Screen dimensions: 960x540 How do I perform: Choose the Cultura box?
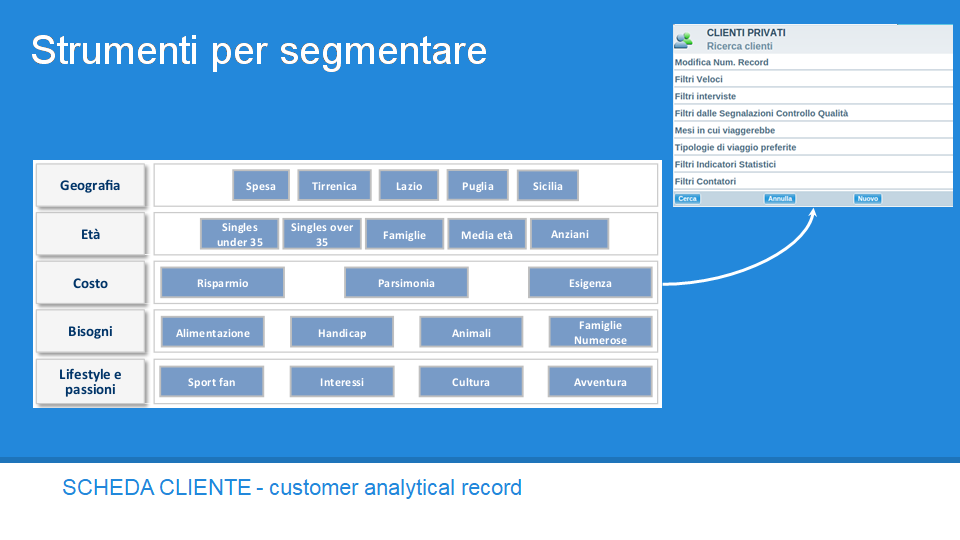pos(471,381)
